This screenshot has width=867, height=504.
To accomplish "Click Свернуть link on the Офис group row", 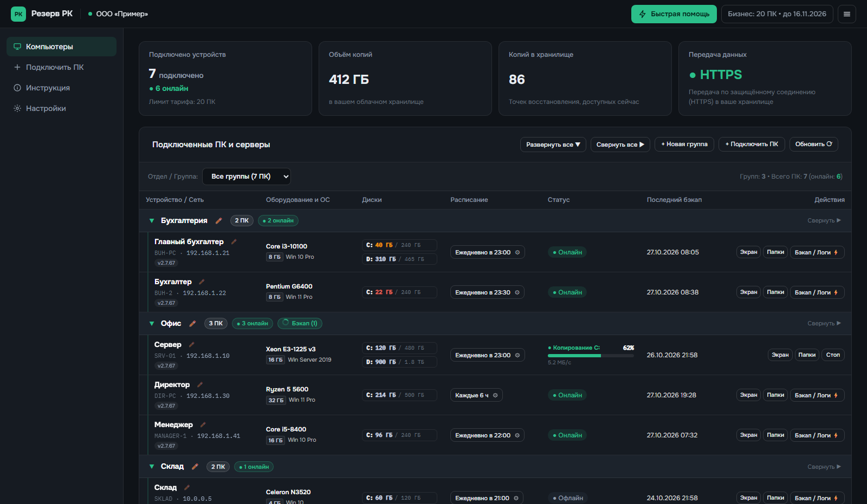I will coord(824,323).
